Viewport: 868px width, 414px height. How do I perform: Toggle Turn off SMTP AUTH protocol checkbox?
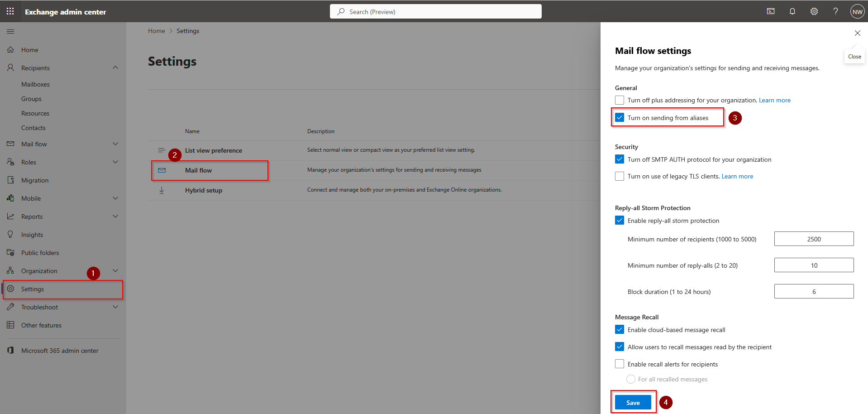pyautogui.click(x=620, y=159)
